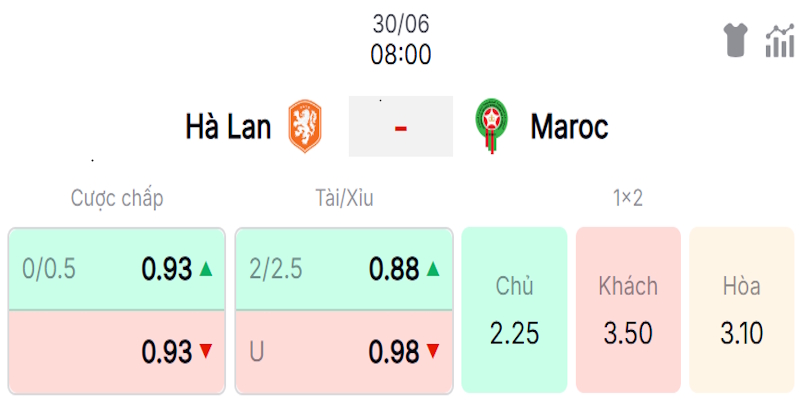Open the Hà Lan team name

tap(228, 127)
